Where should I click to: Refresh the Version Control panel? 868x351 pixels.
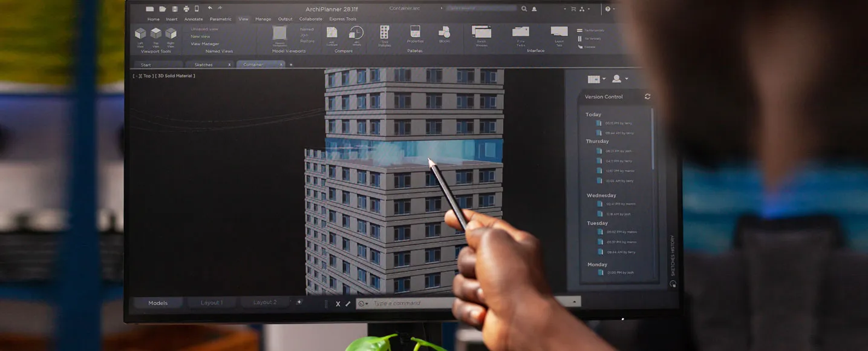pos(648,97)
